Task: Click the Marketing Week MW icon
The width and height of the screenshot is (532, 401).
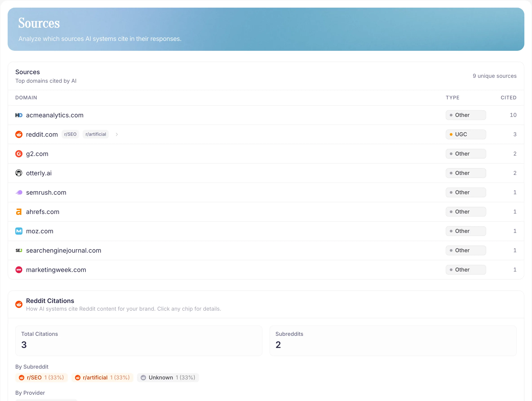Action: click(19, 270)
